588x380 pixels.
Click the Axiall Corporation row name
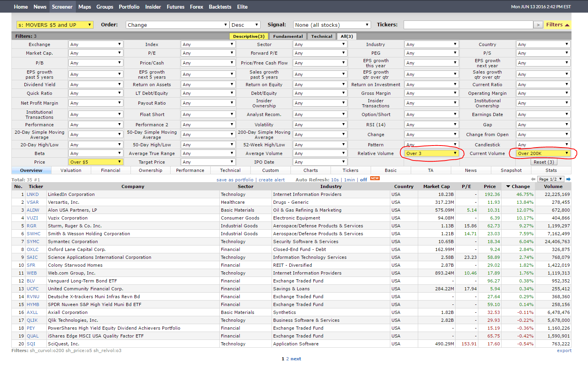coord(68,312)
